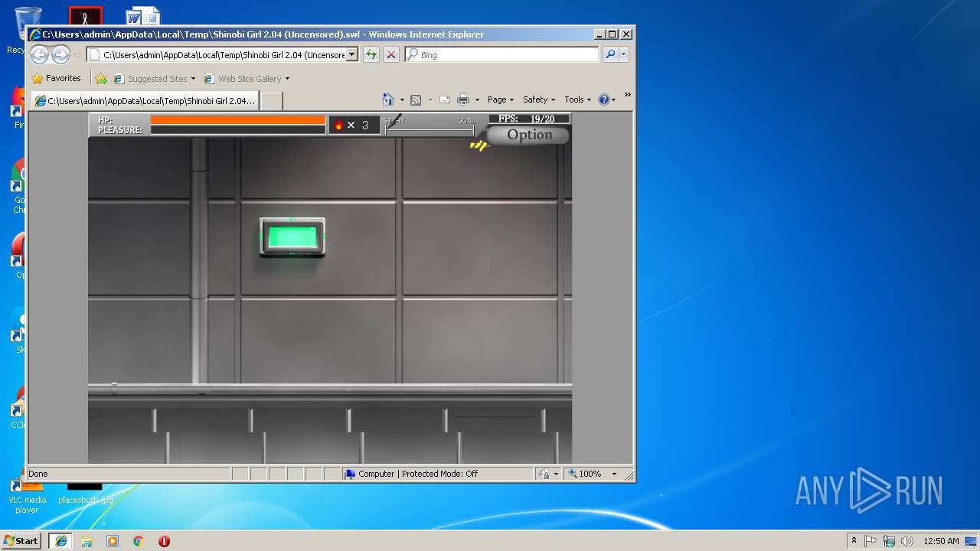This screenshot has height=551, width=980.
Task: Click the Print icon
Action: [463, 99]
